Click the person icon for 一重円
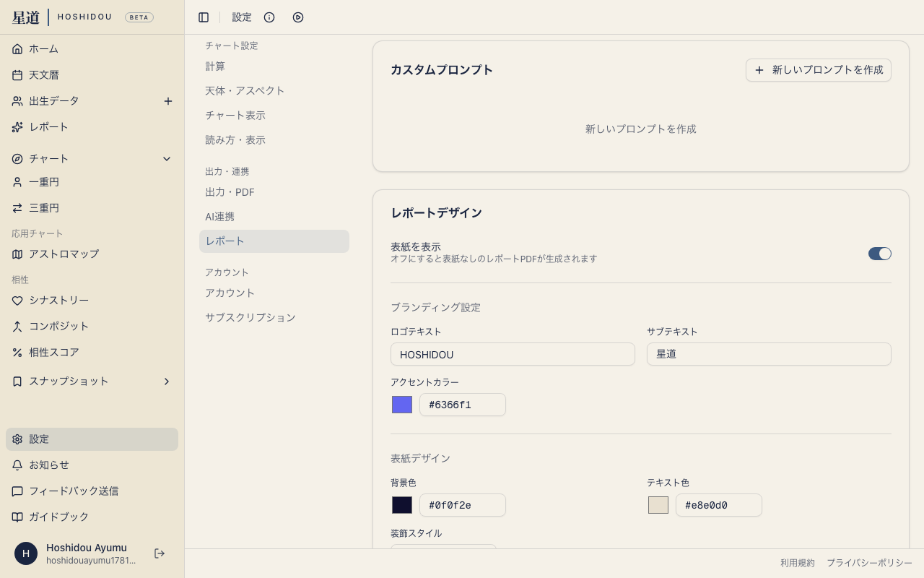This screenshot has height=578, width=924. coord(17,182)
